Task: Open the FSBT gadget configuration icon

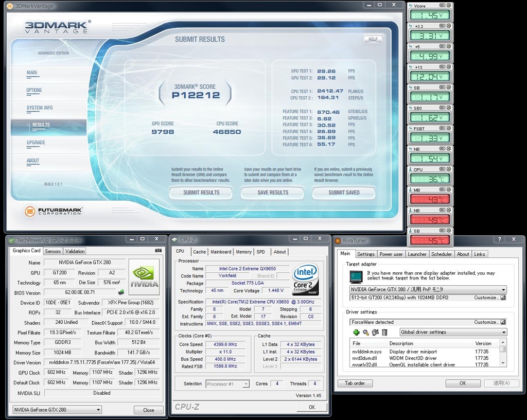Action: click(x=443, y=128)
